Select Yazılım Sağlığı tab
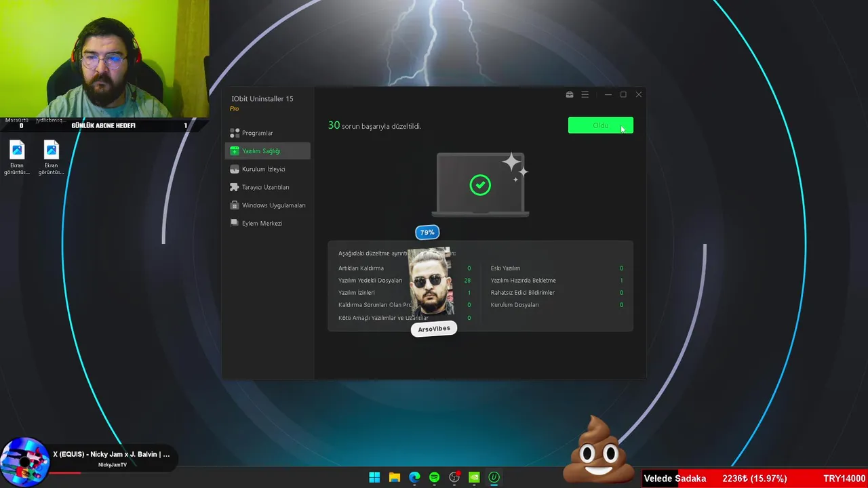Screen dimensions: 868x488 tap(267, 151)
